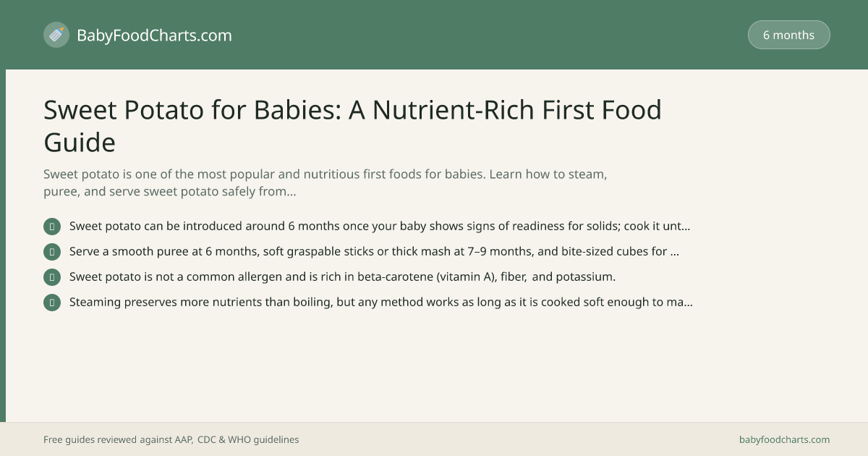Screen dimensions: 868x456
Task: Click the beta-carotene and potassium sentence
Action: (x=342, y=276)
